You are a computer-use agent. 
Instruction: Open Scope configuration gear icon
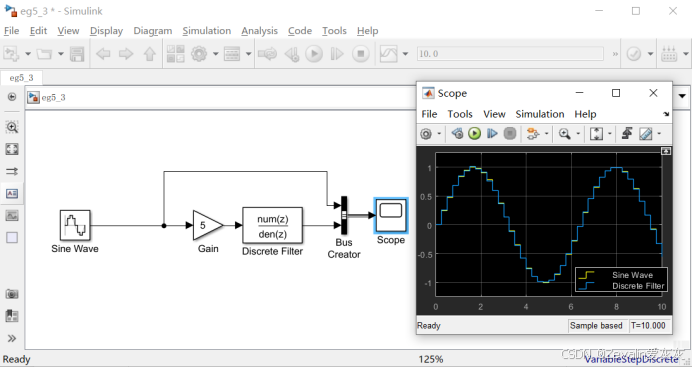pos(426,134)
